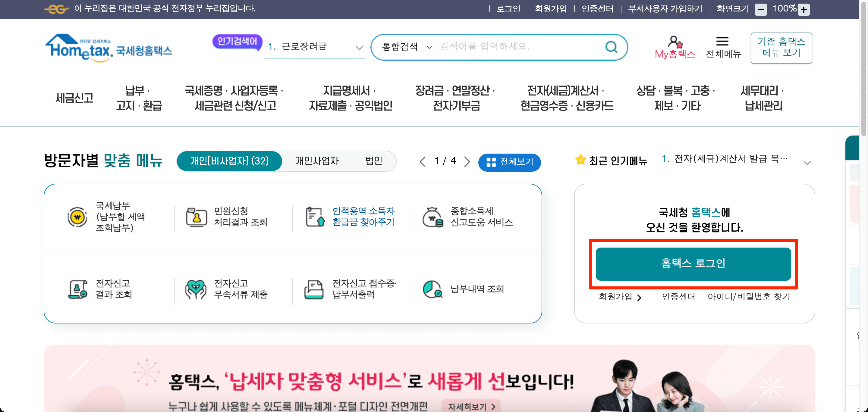Viewport: 868px width, 412px height.
Task: Select 개인[비사업자] (32) visitor toggle
Action: coord(229,161)
